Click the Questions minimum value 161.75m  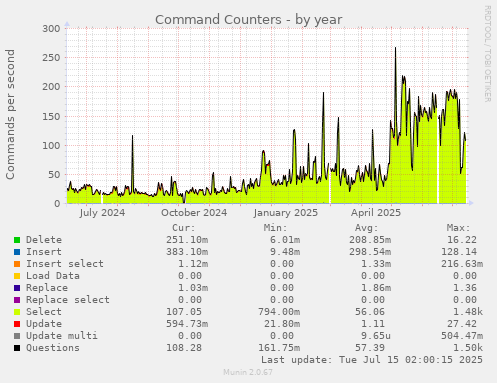[x=279, y=348]
